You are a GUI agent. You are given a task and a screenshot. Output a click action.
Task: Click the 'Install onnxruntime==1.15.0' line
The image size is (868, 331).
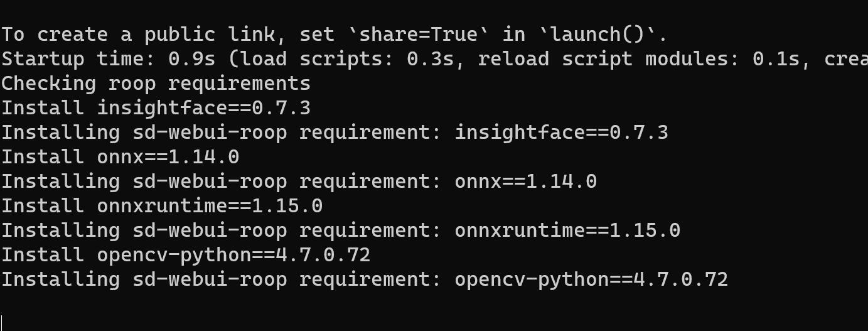pos(162,206)
